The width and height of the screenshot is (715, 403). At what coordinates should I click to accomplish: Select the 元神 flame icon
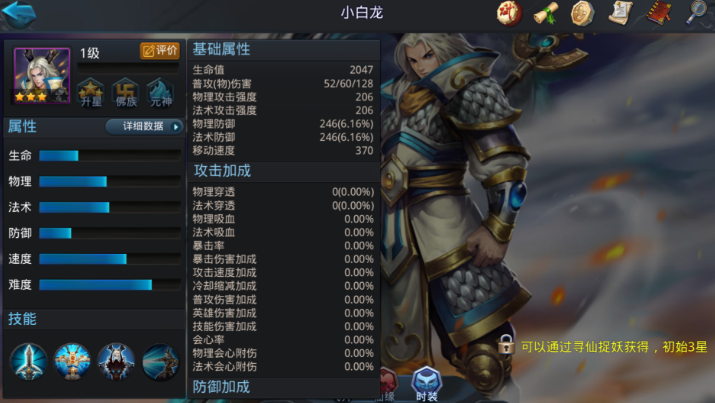161,93
